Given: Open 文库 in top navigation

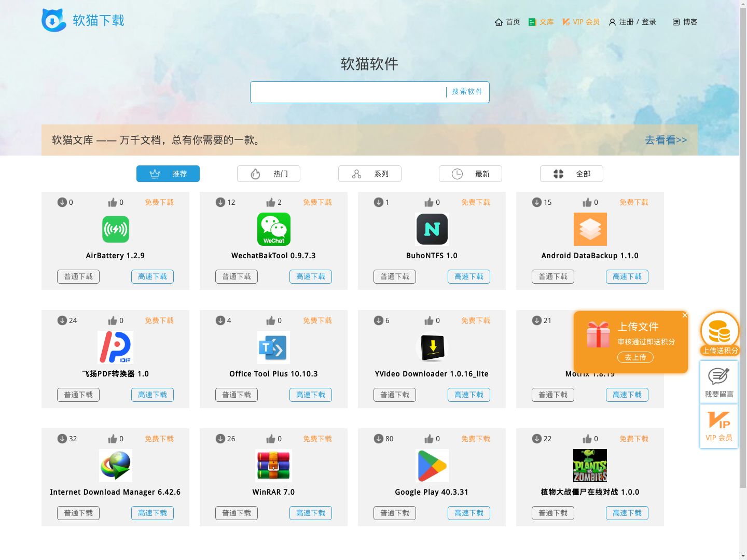Looking at the screenshot, I should 541,22.
